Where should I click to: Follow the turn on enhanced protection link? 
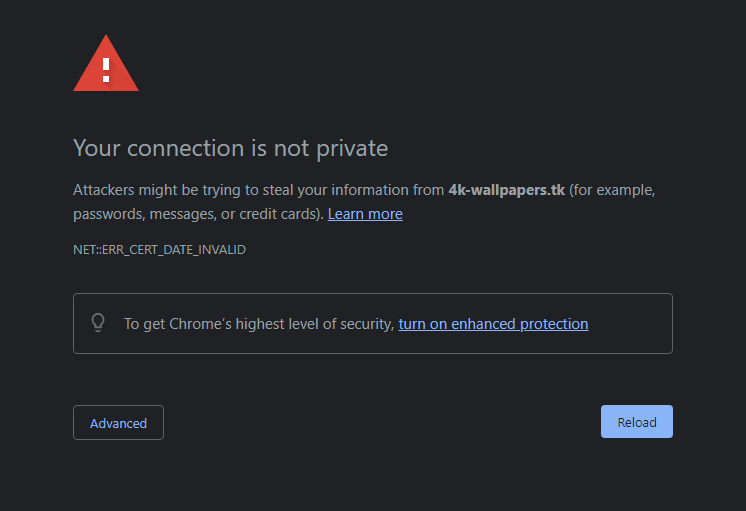click(493, 324)
